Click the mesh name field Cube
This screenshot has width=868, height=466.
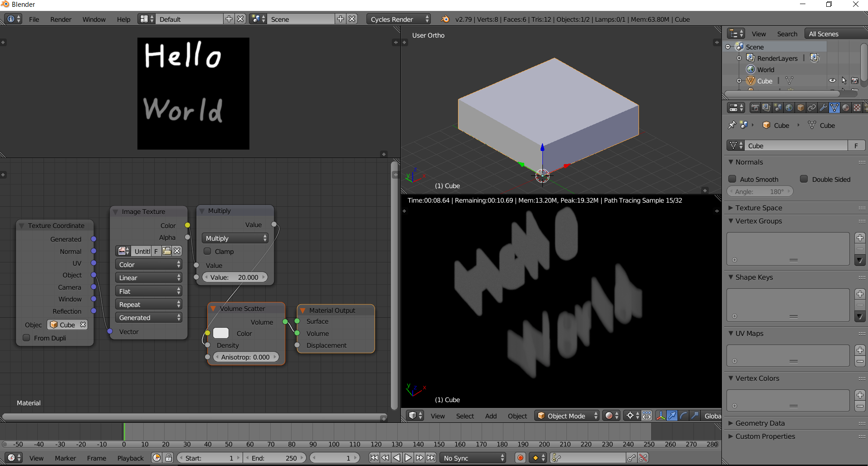[x=796, y=146]
